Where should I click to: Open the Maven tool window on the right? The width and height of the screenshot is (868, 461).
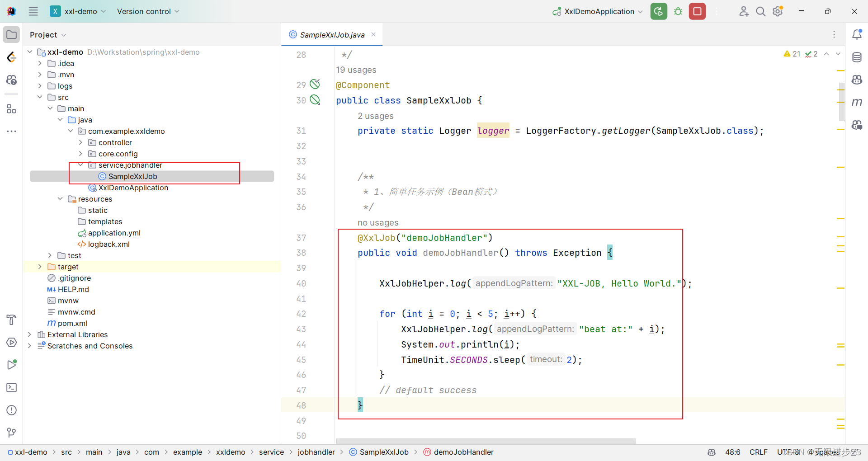(x=858, y=102)
